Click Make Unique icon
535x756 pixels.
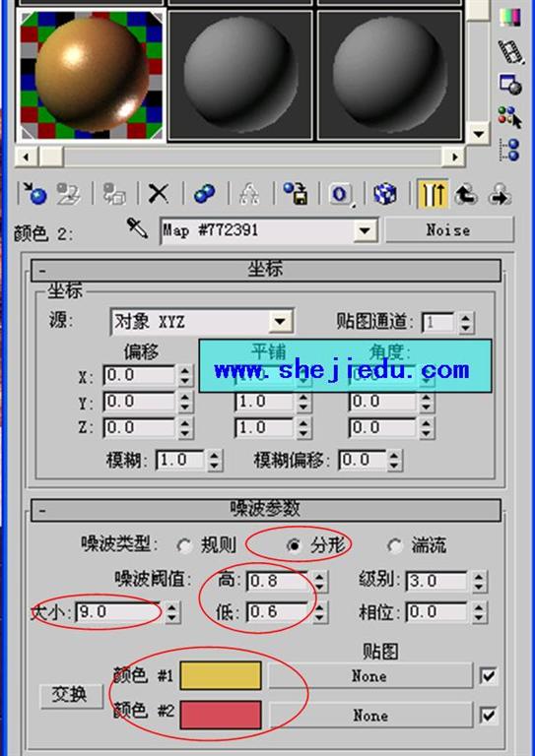[x=249, y=194]
